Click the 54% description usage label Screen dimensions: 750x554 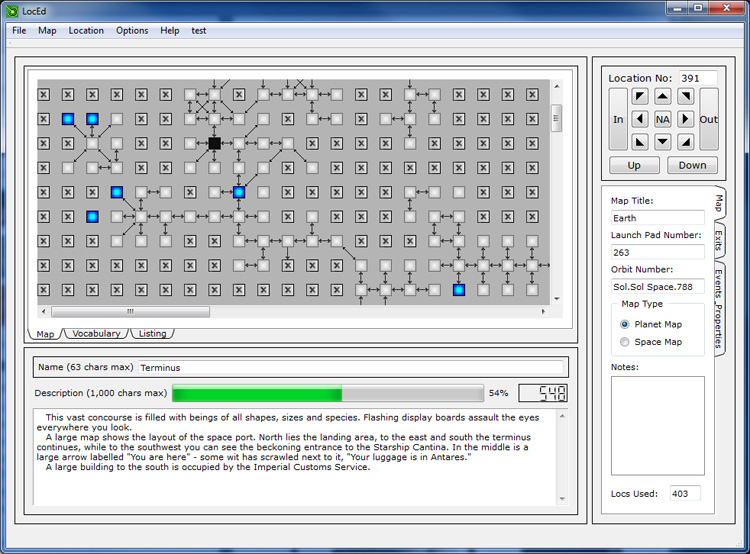(498, 393)
